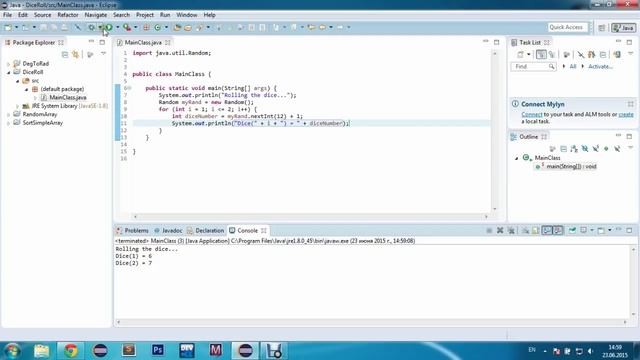Open the Run button dropdown arrow
This screenshot has width=640, height=360.
(x=118, y=27)
